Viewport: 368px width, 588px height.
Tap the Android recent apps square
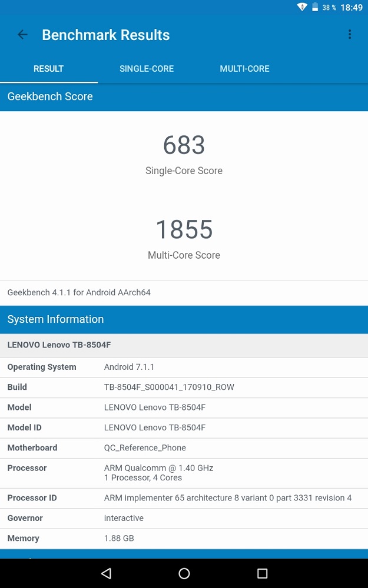coord(262,573)
